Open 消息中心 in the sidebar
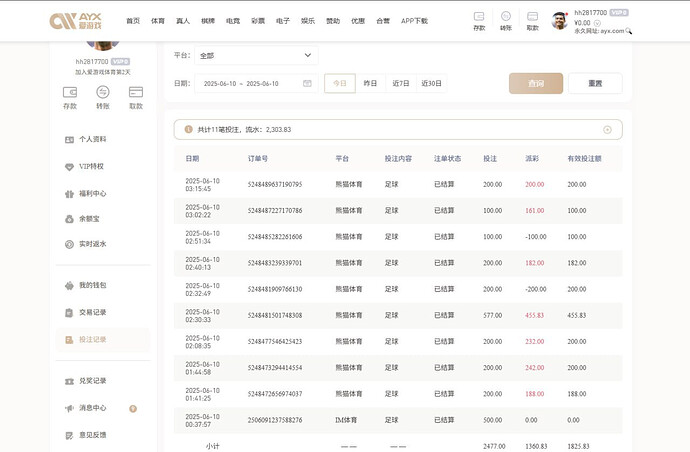This screenshot has height=452, width=690. 92,408
